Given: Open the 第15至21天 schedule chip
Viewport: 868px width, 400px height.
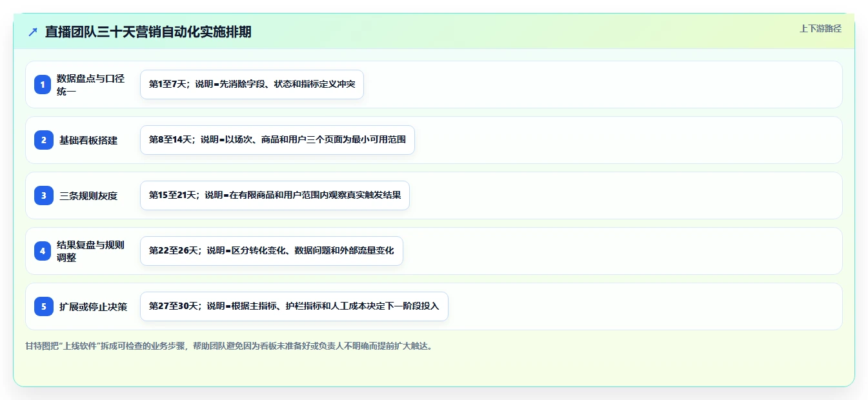Looking at the screenshot, I should [275, 195].
